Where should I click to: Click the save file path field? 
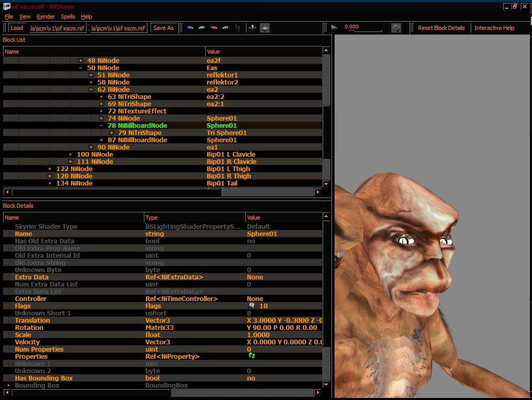(118, 28)
